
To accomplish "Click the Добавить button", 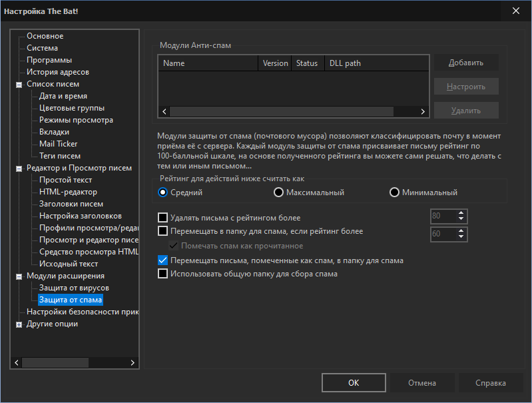I will point(466,63).
